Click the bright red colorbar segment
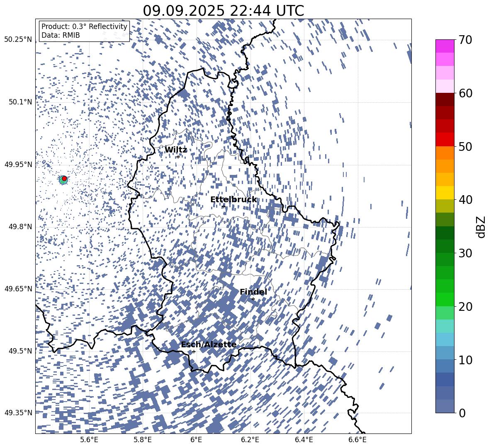Viewport: 491px width, 448px height. click(445, 140)
